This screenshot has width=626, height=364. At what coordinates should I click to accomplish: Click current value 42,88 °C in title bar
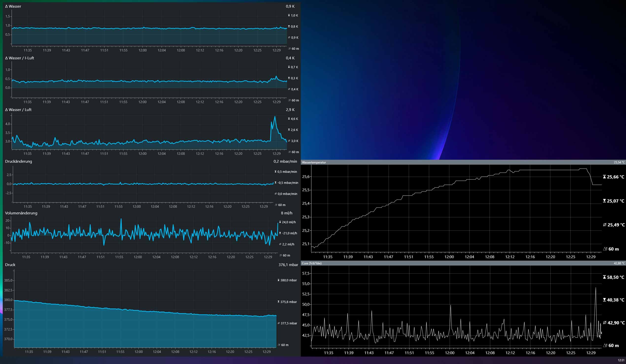click(x=619, y=263)
